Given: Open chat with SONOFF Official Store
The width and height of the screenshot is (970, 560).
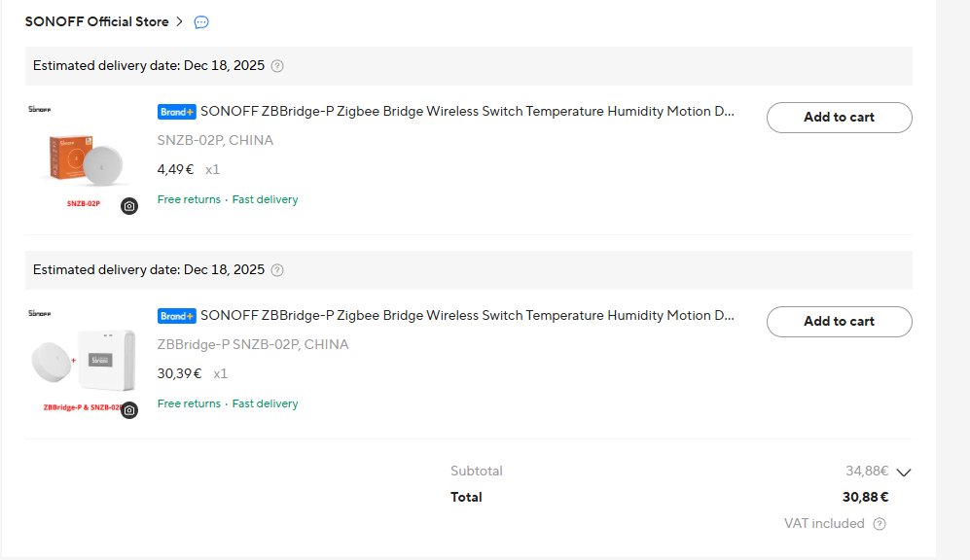Looking at the screenshot, I should 201,21.
